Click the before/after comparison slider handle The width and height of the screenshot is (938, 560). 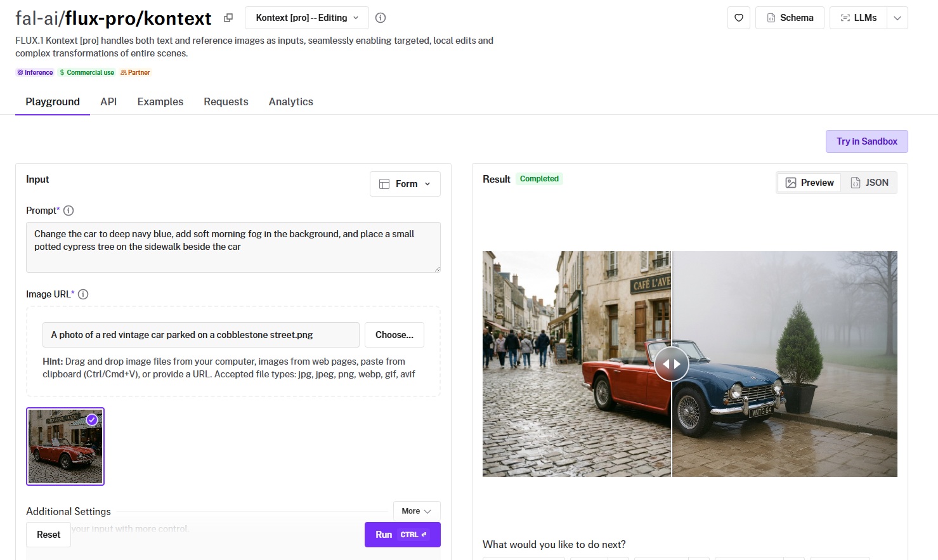pos(672,364)
